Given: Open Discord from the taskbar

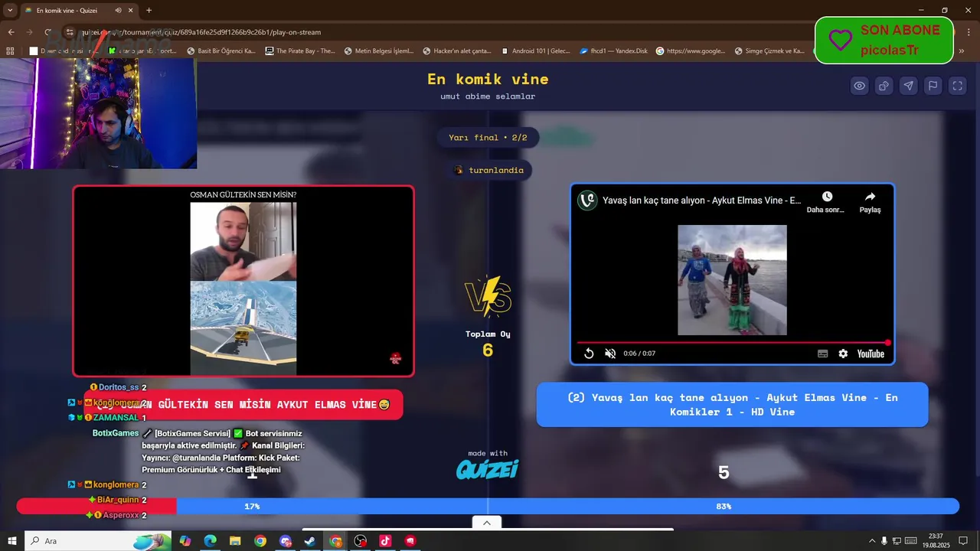Looking at the screenshot, I should click(286, 541).
